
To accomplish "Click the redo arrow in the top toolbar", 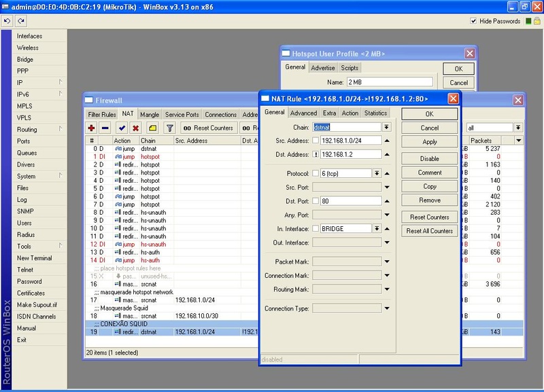I will pyautogui.click(x=21, y=21).
